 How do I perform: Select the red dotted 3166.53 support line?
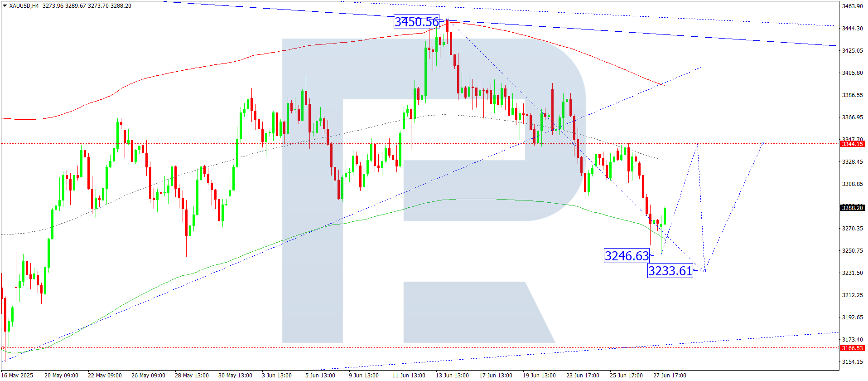(x=419, y=348)
